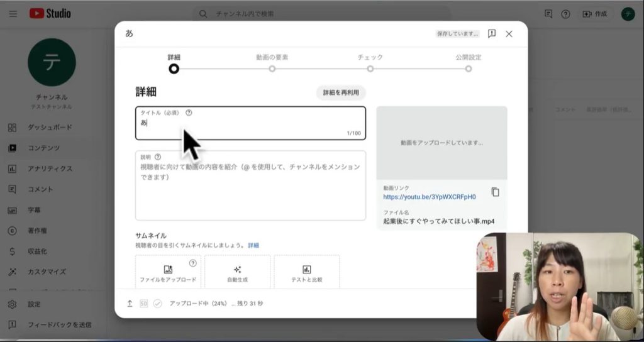Screen dimensions: 644x342
Task: Click the thumbnail 詳細 learn more link
Action: tap(253, 245)
